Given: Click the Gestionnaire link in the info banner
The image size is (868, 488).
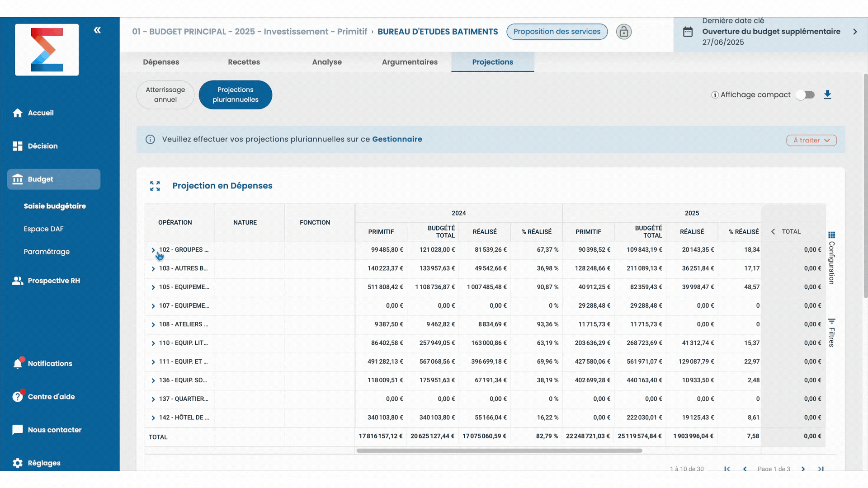Looking at the screenshot, I should point(397,139).
